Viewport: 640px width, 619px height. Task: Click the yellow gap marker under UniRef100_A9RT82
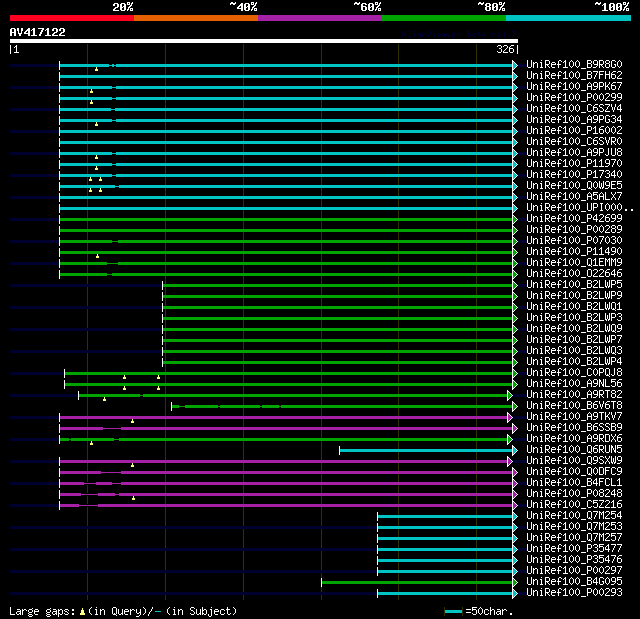(104, 399)
